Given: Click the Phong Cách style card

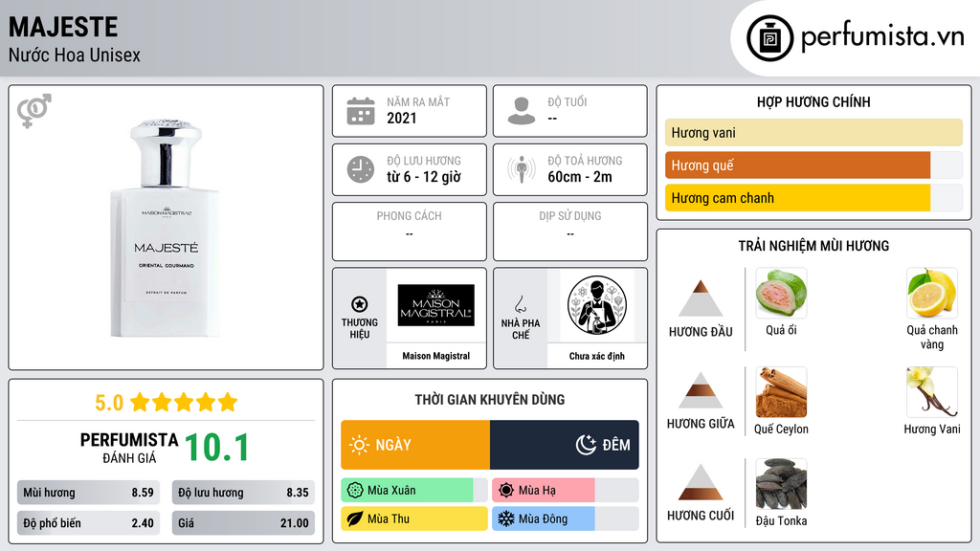Looking at the screenshot, I should (410, 231).
